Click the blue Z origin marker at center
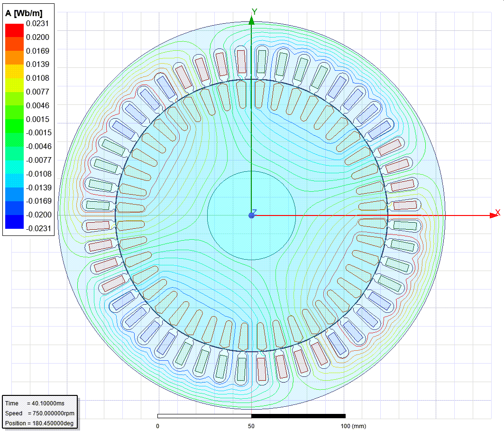Image resolution: width=504 pixels, height=431 pixels. (x=251, y=215)
